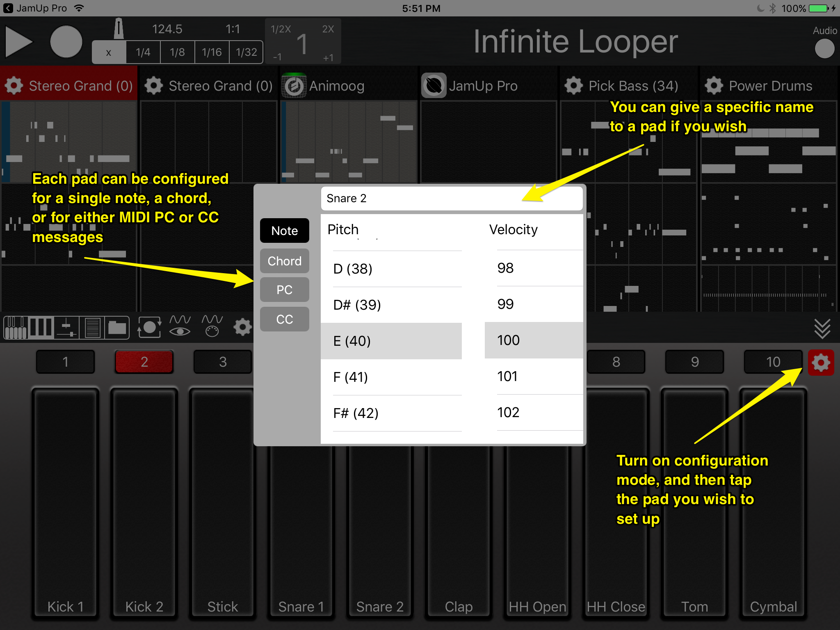Open the gray toolbar settings gear
Image resolution: width=840 pixels, height=630 pixels.
242,327
